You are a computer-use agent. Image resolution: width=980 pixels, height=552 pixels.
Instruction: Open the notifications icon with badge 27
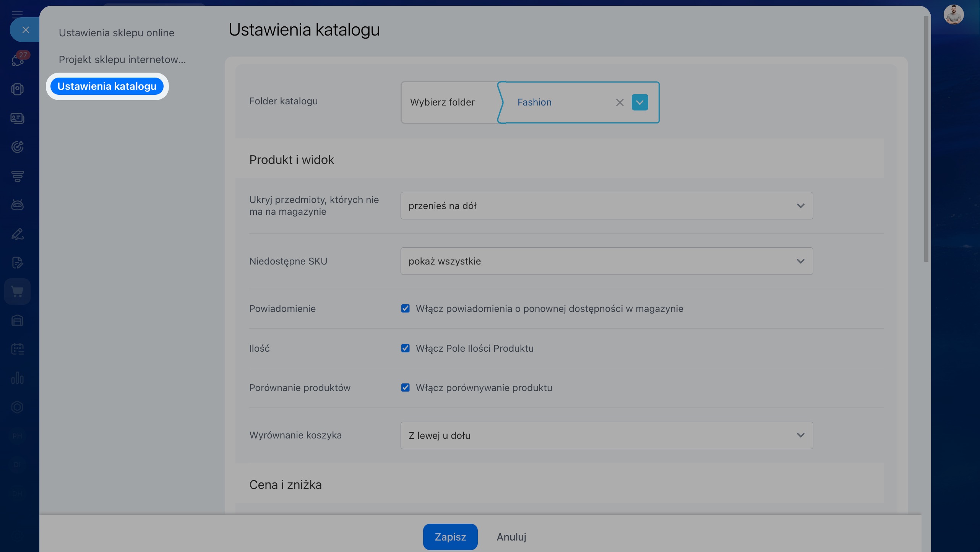coord(18,60)
